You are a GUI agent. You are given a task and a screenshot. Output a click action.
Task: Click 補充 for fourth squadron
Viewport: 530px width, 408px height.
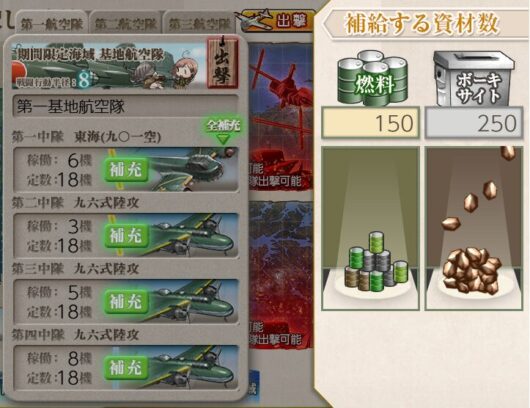[x=125, y=367]
